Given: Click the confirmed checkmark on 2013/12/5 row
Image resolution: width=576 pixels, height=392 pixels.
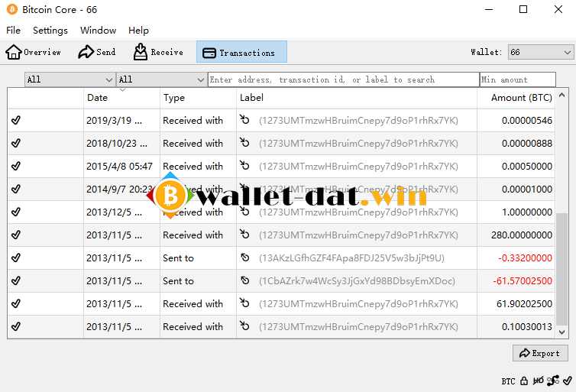Looking at the screenshot, I should [x=16, y=212].
